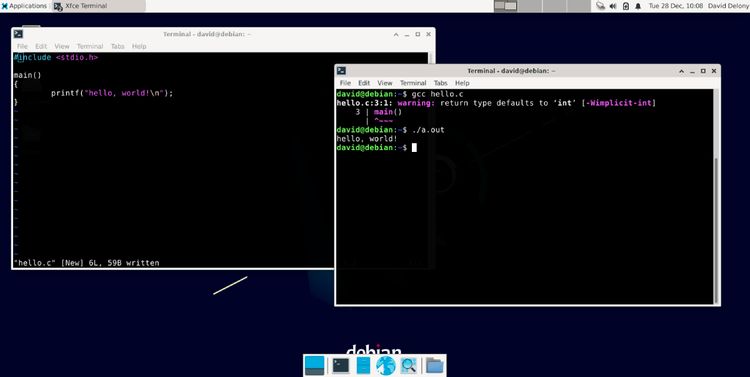Roll up the vim terminal with the caret button

tap(396, 34)
